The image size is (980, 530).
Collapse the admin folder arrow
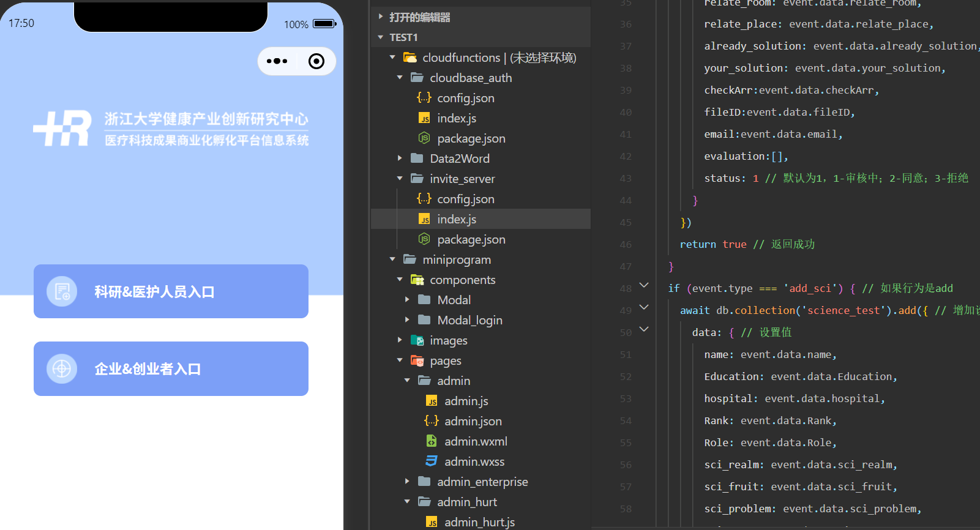[407, 381]
